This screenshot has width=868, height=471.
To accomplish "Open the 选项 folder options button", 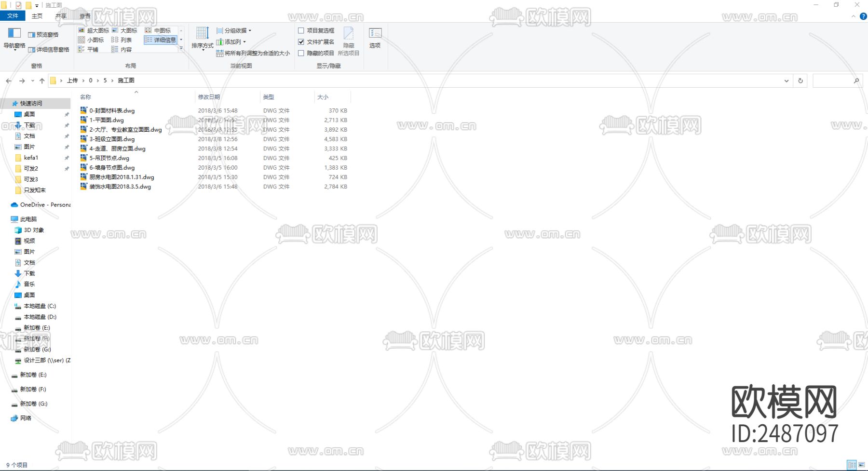I will pos(375,39).
